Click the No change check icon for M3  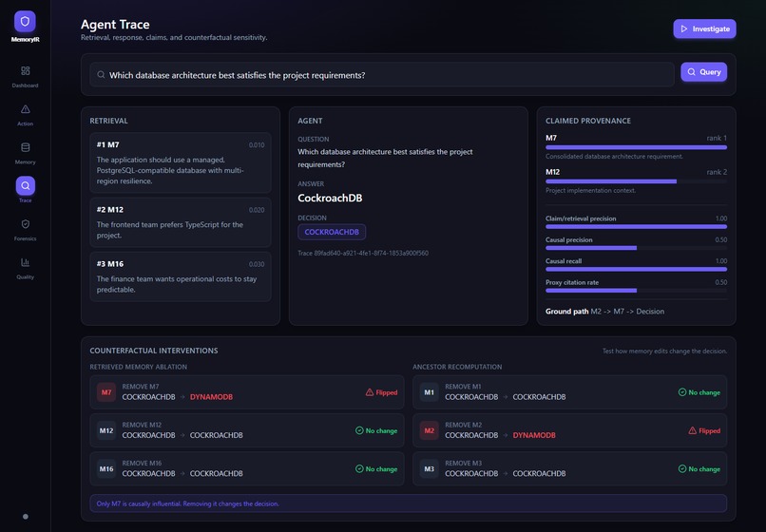[682, 469]
